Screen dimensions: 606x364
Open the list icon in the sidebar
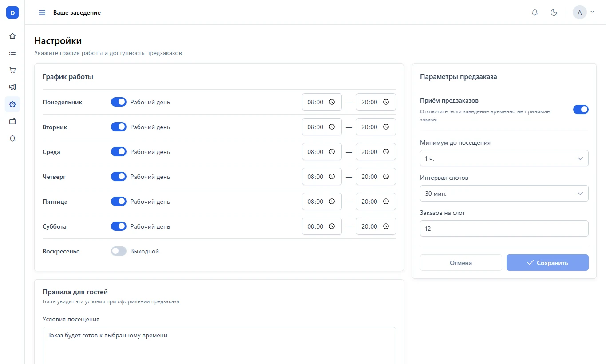point(12,53)
